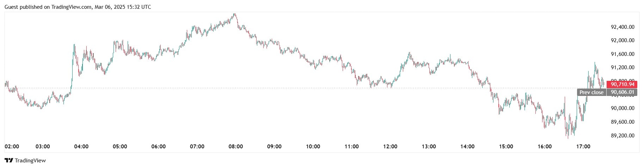The height and width of the screenshot is (168, 644).
Task: Click the gray 90,606.01 previous close tag
Action: pos(622,92)
